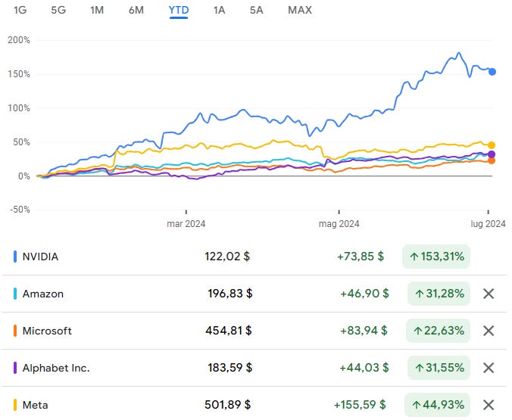Remove Alphabet Inc. using its X icon
512x420 pixels.
(489, 368)
